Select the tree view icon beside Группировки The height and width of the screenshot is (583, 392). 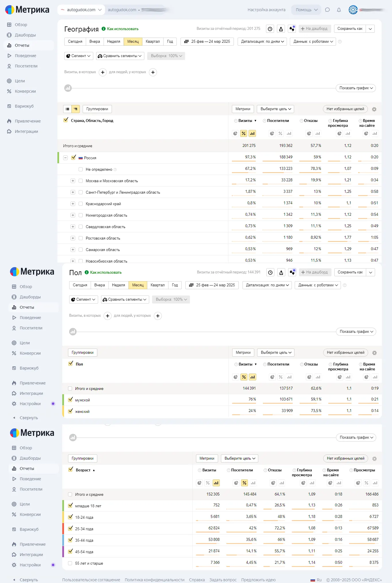[x=75, y=109]
